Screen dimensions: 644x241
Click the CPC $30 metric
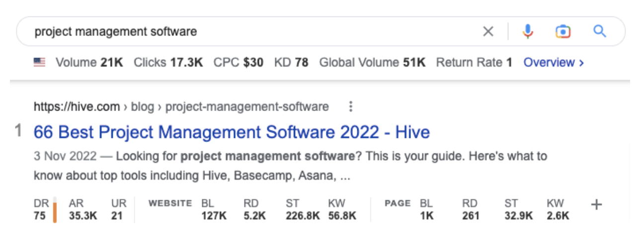239,62
